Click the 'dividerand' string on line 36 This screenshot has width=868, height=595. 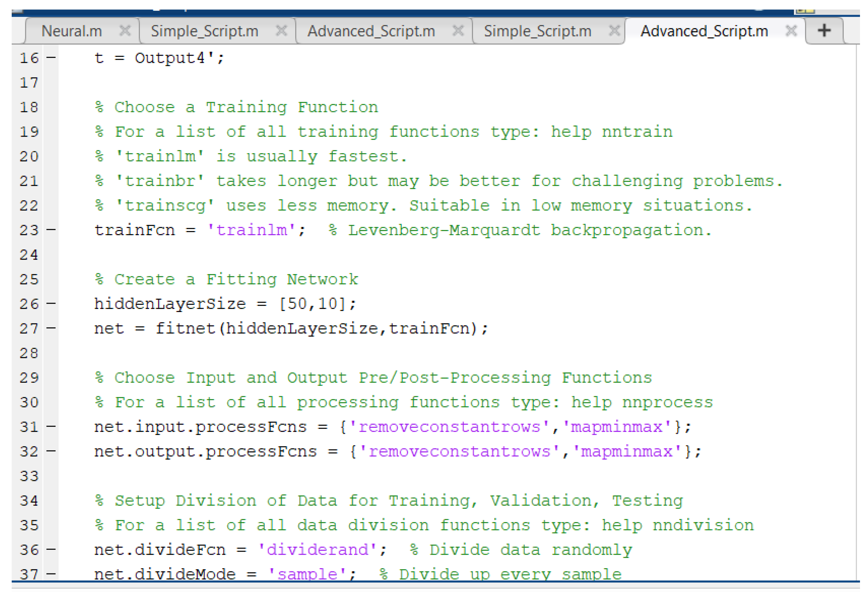[317, 550]
